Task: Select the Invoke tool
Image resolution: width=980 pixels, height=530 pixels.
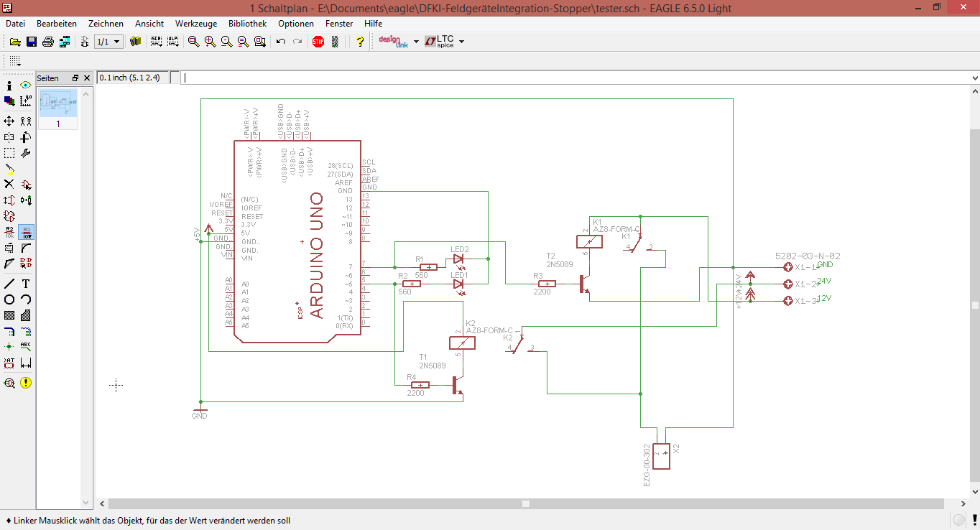Action: (x=26, y=264)
